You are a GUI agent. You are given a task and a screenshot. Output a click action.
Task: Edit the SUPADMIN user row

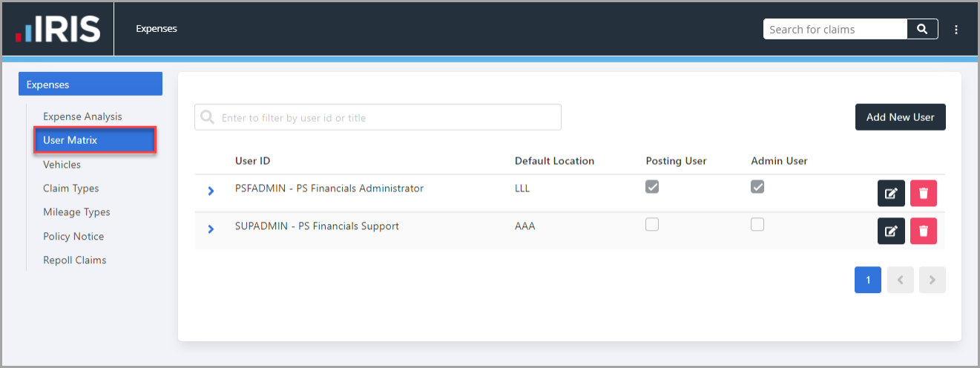coord(891,231)
